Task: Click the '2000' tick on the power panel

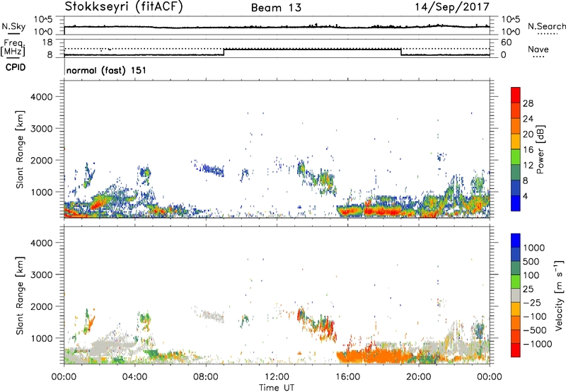Action: (42, 160)
